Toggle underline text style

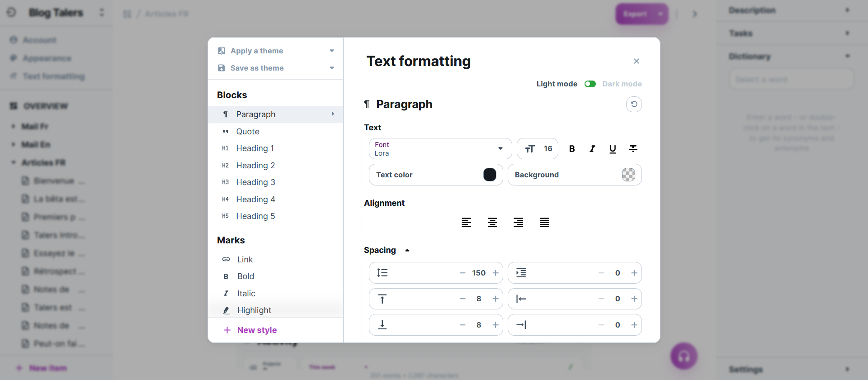(x=613, y=149)
